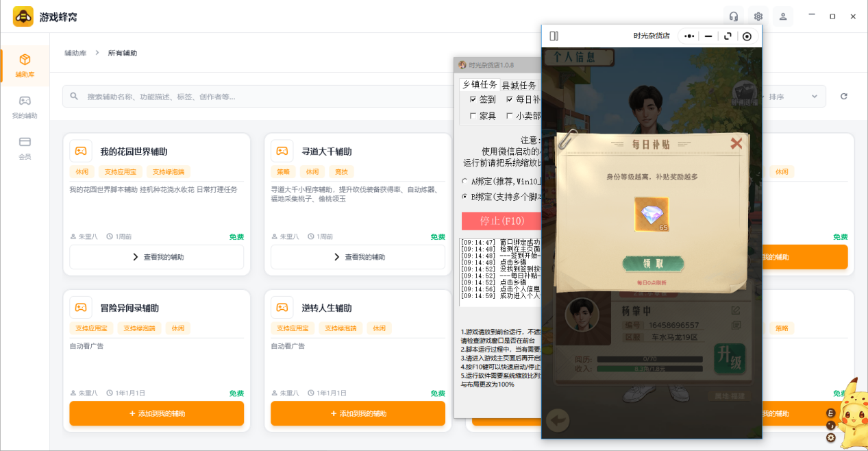Open settings via the gear icon

(x=758, y=16)
